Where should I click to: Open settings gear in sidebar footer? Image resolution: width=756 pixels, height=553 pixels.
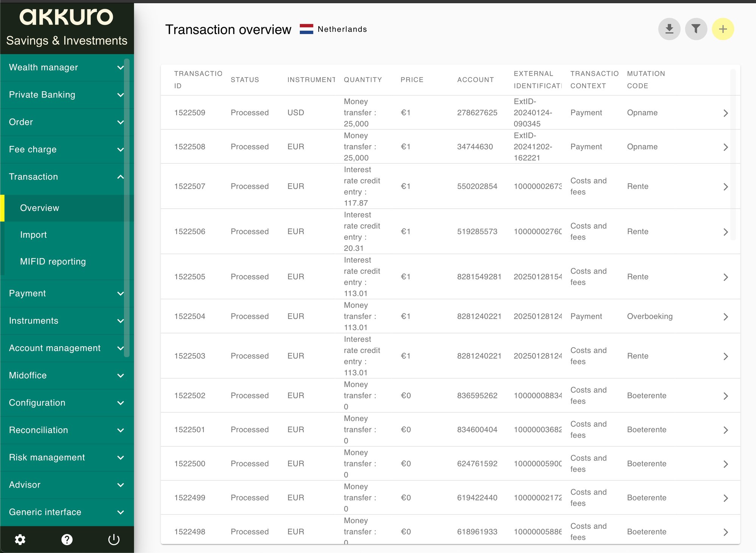[x=20, y=539]
